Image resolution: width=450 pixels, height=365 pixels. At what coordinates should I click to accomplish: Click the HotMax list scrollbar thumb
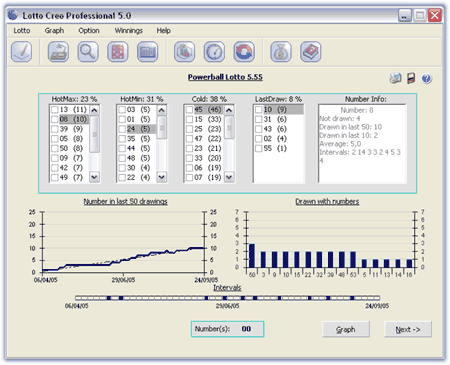[94, 134]
